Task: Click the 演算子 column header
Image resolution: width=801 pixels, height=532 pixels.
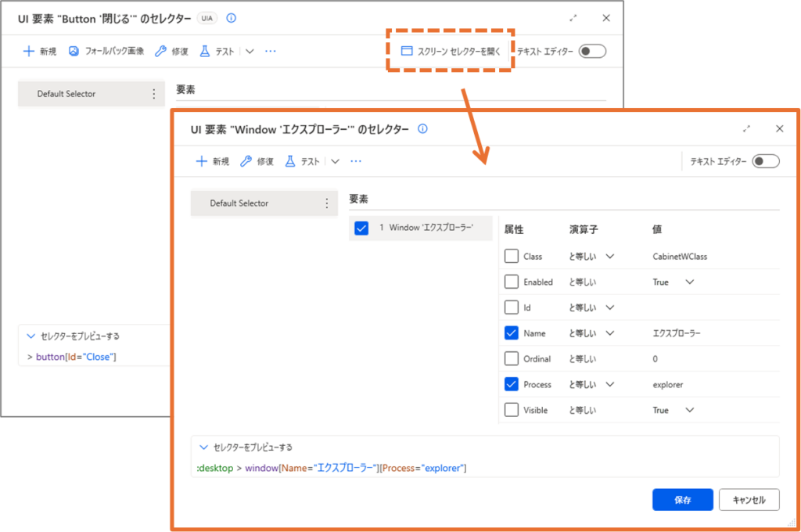Action: click(x=584, y=229)
